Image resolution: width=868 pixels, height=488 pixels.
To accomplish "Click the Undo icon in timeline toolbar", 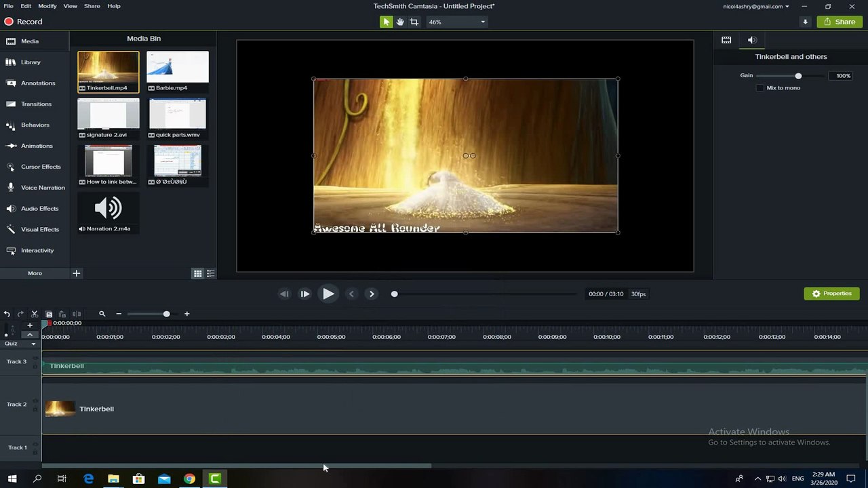I will (x=7, y=314).
